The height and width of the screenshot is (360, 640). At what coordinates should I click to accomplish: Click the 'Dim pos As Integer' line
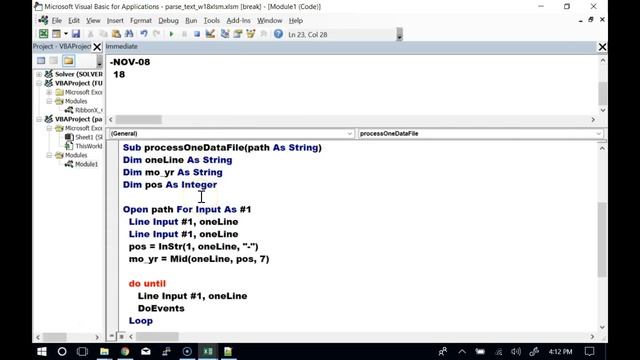(170, 184)
